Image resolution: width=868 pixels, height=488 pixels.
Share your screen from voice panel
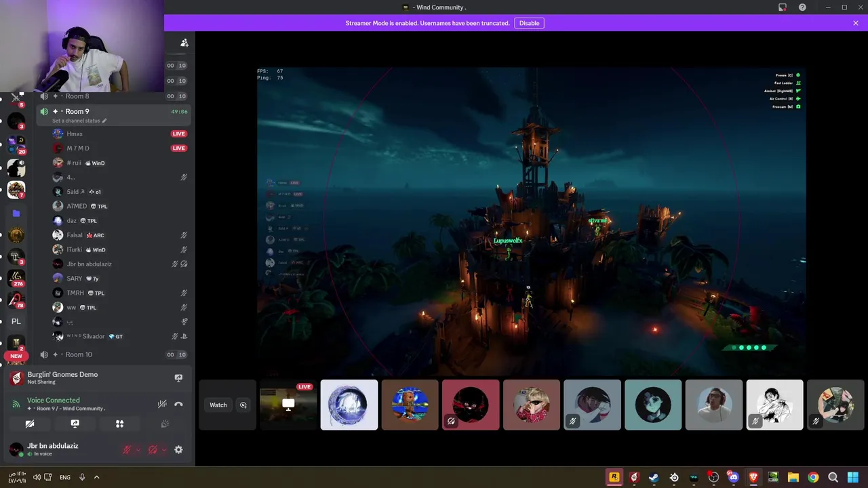tap(75, 424)
